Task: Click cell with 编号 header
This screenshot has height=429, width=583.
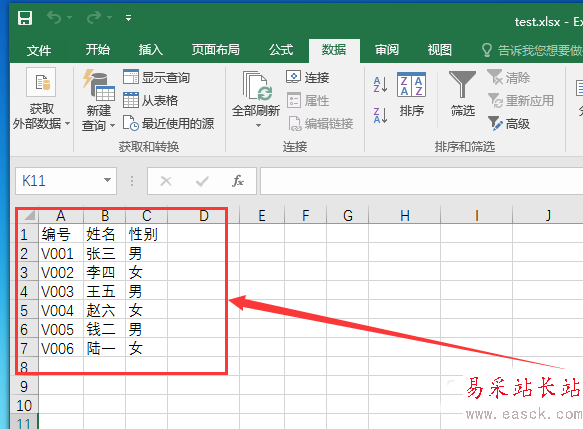Action: 61,234
